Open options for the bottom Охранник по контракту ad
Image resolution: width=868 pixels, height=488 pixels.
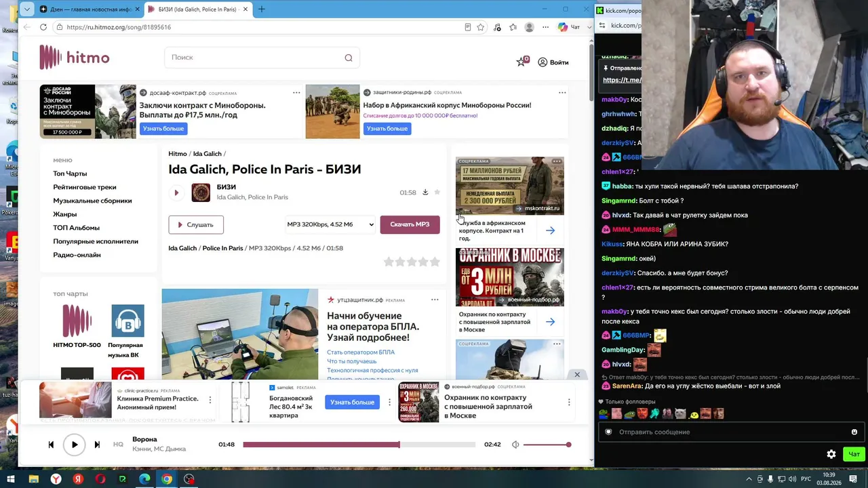point(569,402)
